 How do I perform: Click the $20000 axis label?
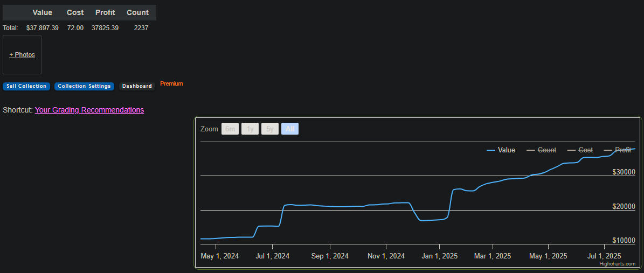point(624,206)
